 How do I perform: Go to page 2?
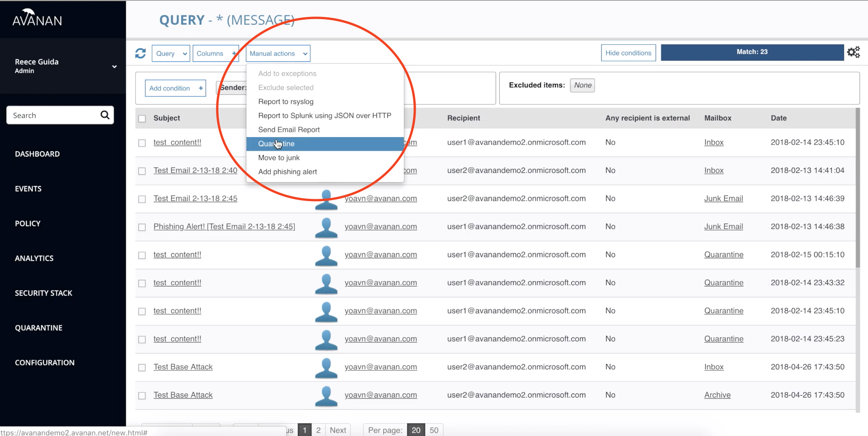click(318, 430)
